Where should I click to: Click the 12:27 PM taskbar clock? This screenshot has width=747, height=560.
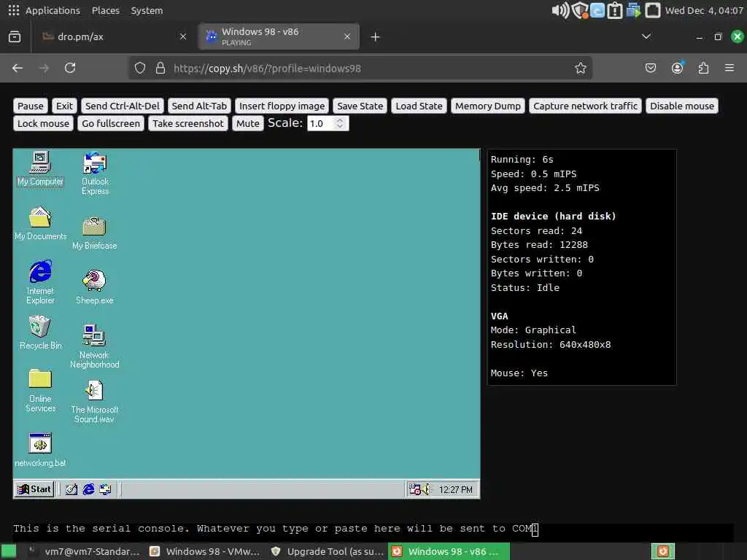455,489
